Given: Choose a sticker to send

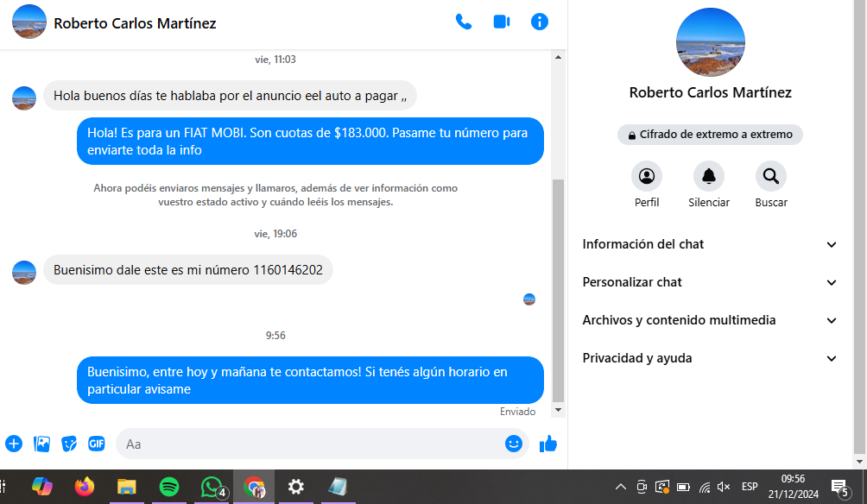Looking at the screenshot, I should click(69, 444).
